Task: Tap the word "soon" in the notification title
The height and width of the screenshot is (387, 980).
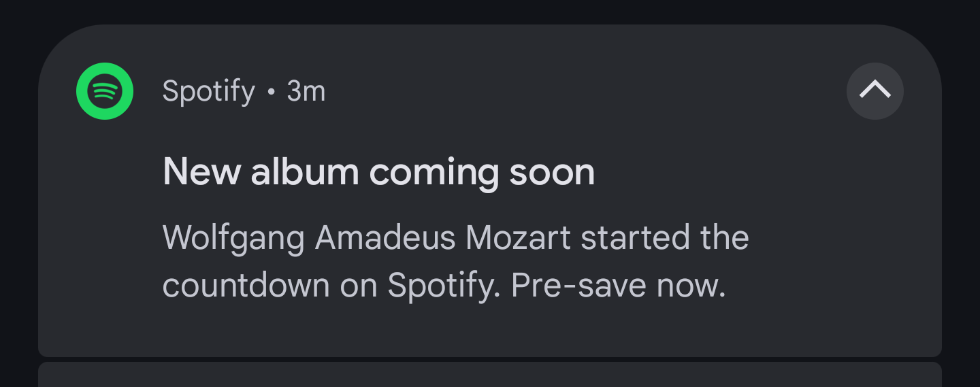Action: (x=552, y=173)
